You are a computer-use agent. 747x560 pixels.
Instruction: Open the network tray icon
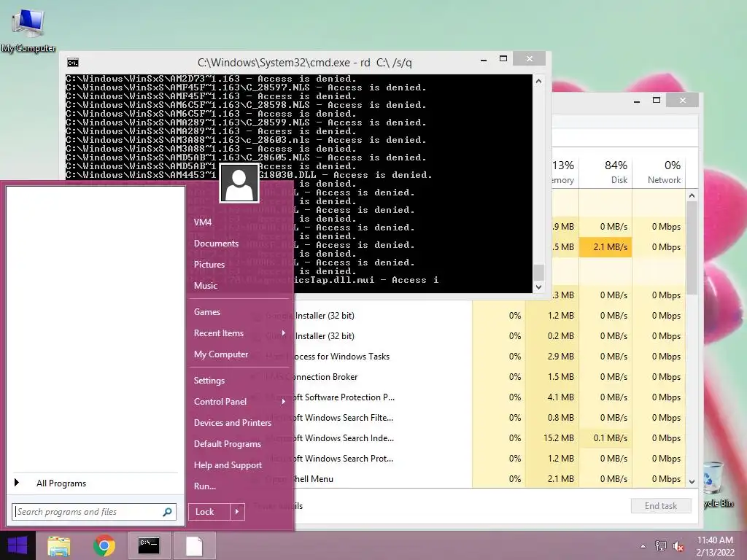point(661,546)
